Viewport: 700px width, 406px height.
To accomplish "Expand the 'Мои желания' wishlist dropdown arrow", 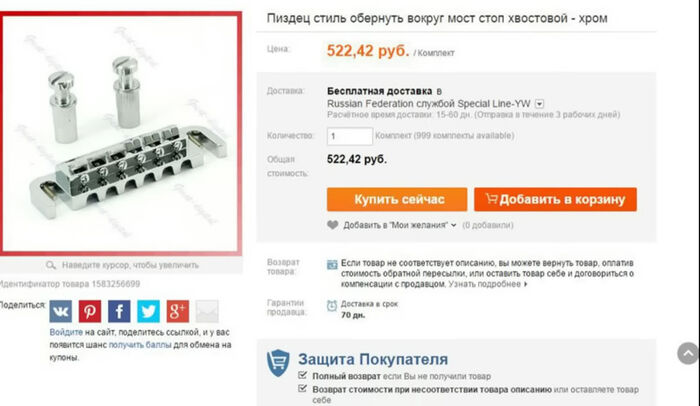I will 454,225.
